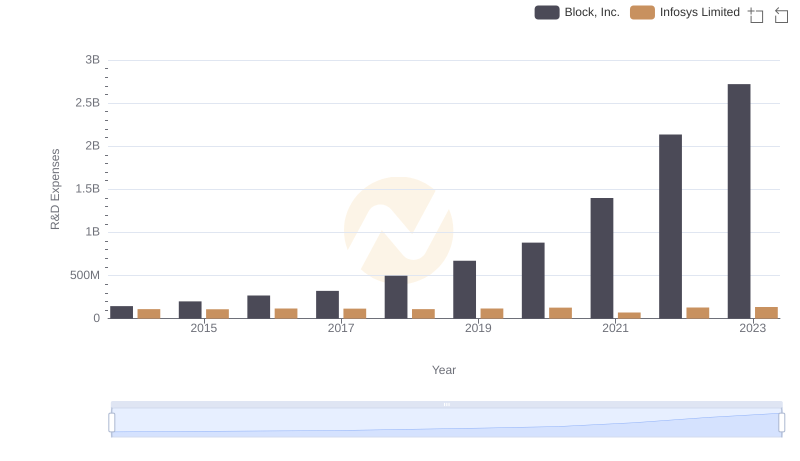Image resolution: width=800 pixels, height=461 pixels.
Task: Click the 2023 x-axis label
Action: click(753, 328)
